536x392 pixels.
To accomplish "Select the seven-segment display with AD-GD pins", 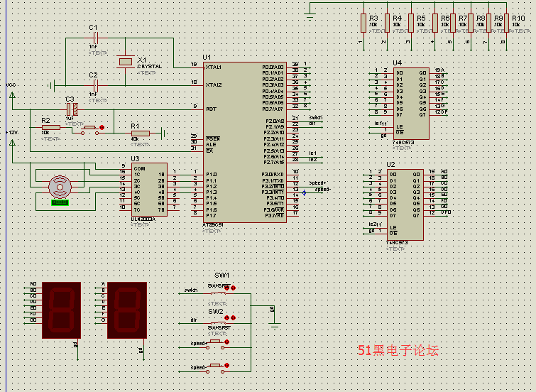I will click(x=62, y=310).
